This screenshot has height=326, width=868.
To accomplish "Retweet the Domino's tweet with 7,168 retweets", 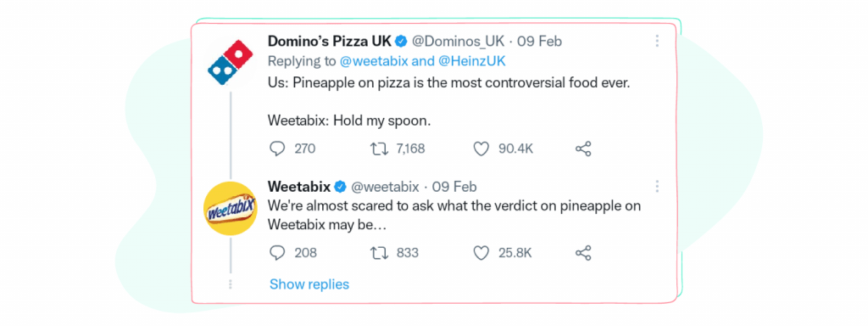I will click(x=377, y=149).
